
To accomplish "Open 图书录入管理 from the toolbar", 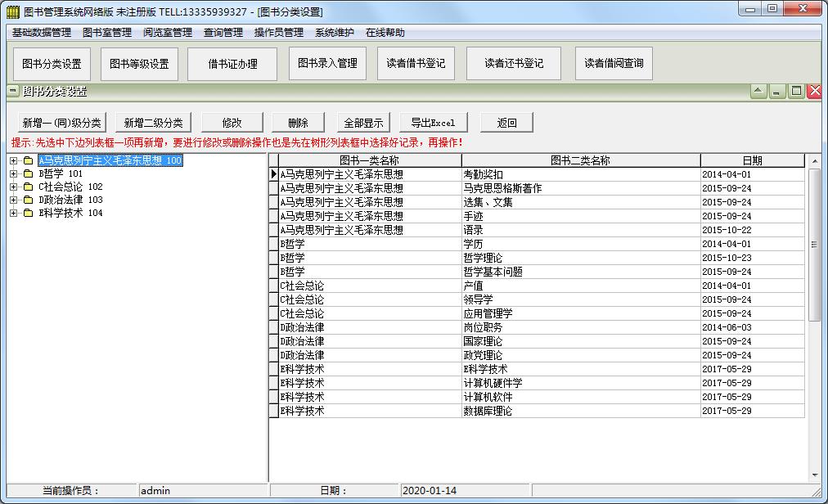I will (327, 63).
